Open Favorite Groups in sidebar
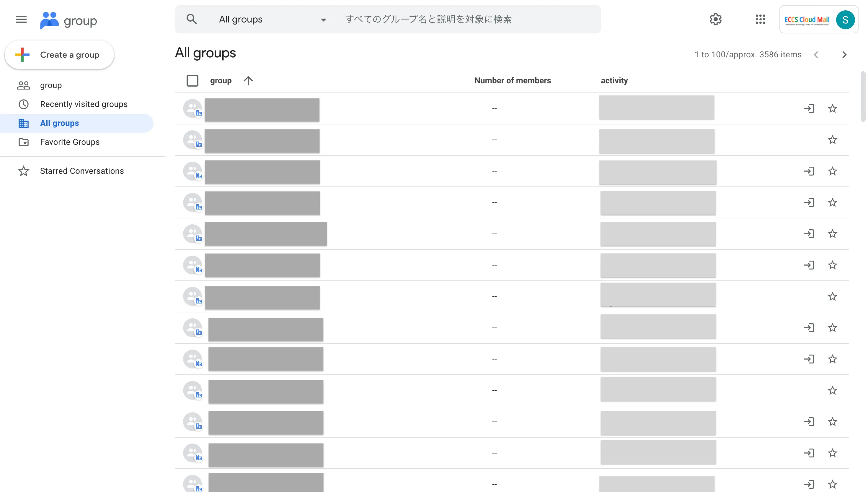This screenshot has width=868, height=492. [x=70, y=142]
